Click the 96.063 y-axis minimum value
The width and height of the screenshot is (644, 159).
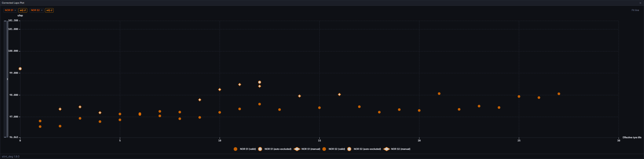(14, 137)
